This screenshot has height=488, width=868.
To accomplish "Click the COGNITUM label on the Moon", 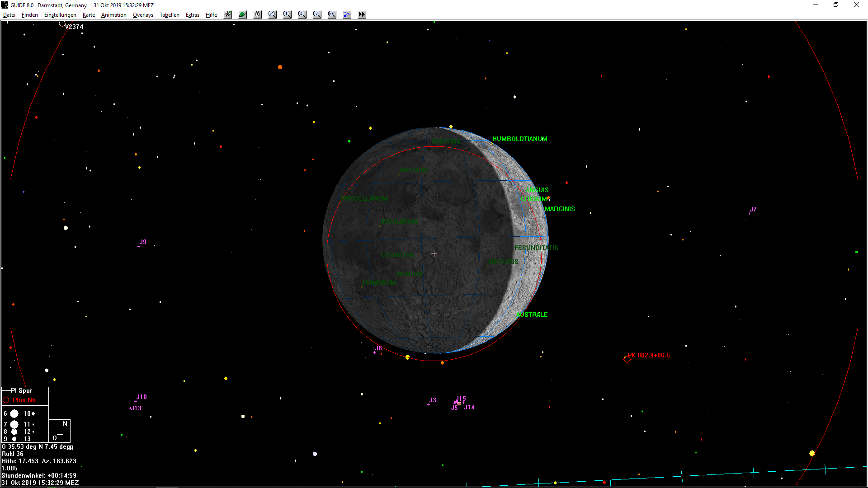I will tap(397, 255).
